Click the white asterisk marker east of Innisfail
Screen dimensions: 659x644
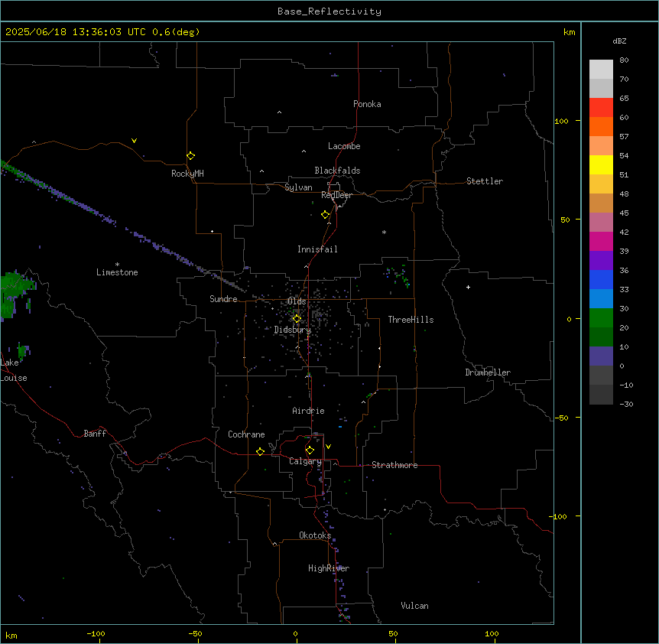point(384,232)
